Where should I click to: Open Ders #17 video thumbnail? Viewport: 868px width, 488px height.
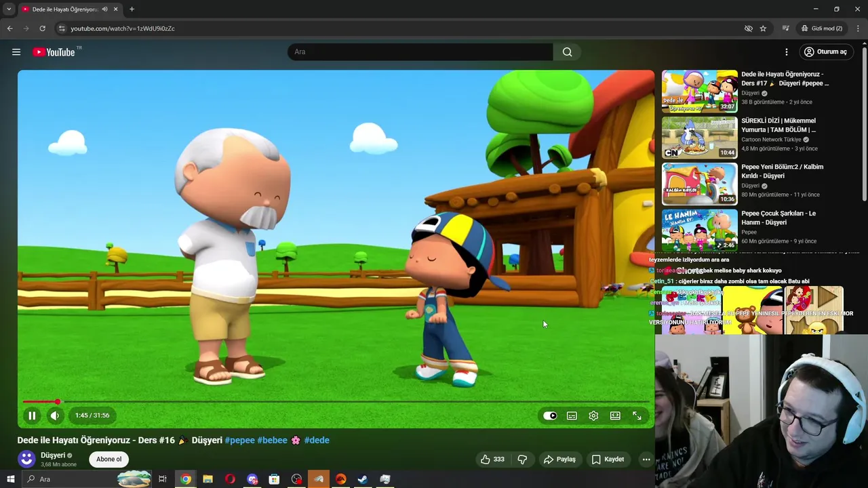point(699,91)
